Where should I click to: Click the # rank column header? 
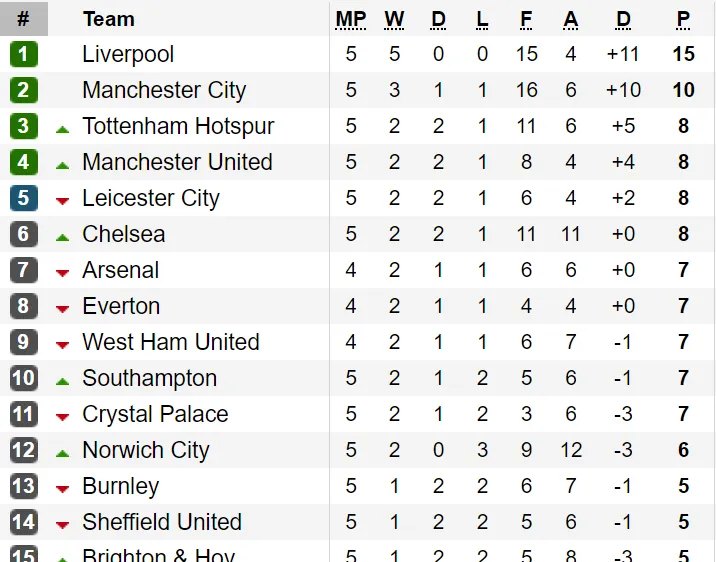(24, 19)
